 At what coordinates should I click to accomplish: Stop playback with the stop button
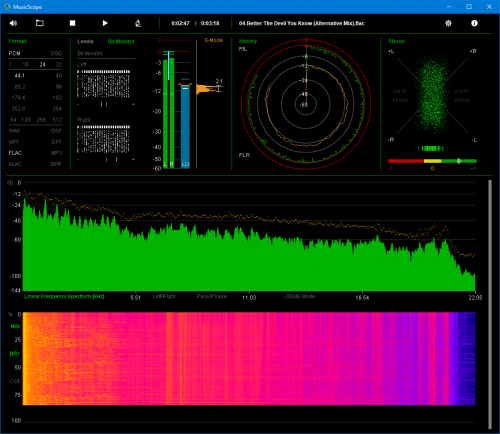(72, 23)
